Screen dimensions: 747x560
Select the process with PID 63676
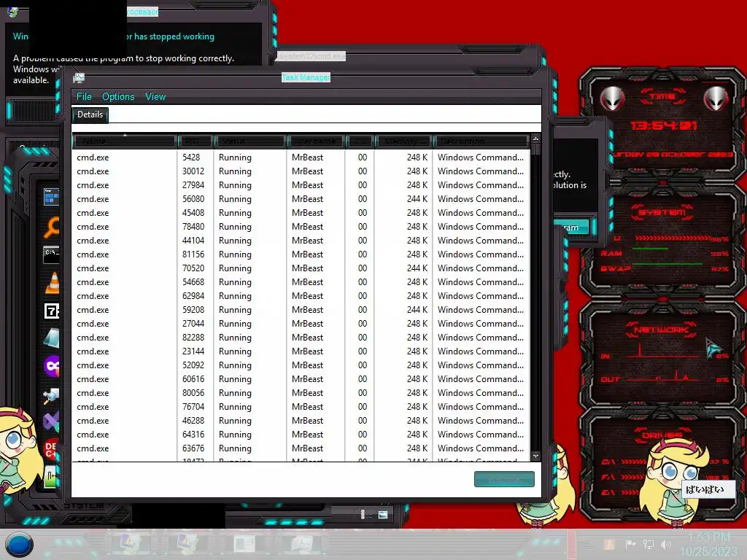[301, 448]
